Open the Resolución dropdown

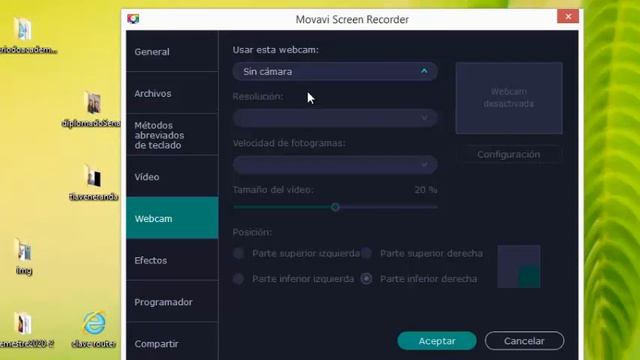335,118
